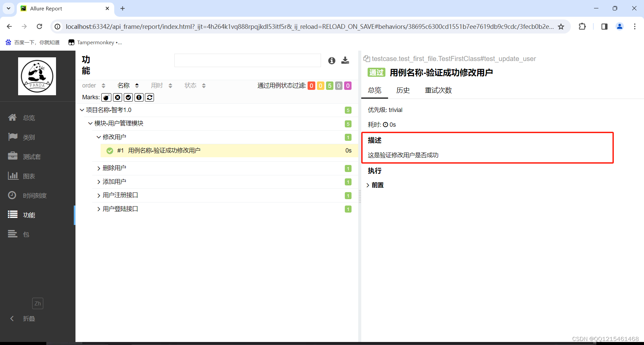
Task: Open the Tampermonkey bookmark
Action: coord(95,43)
